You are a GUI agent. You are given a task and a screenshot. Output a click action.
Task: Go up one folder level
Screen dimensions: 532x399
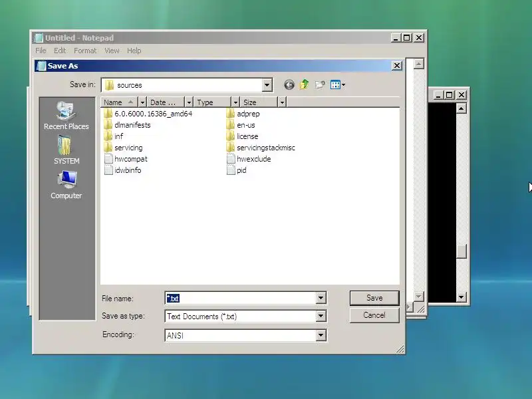click(x=305, y=85)
